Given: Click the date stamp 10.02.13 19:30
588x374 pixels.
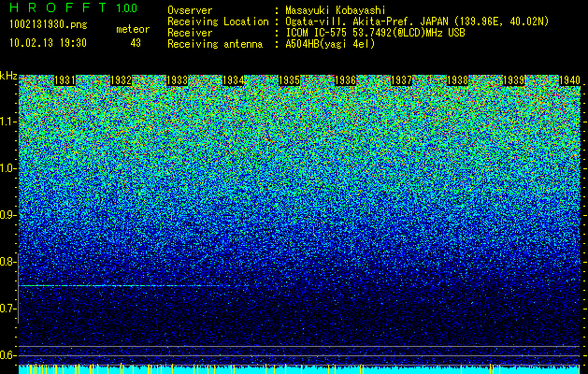Looking at the screenshot, I should [48, 43].
